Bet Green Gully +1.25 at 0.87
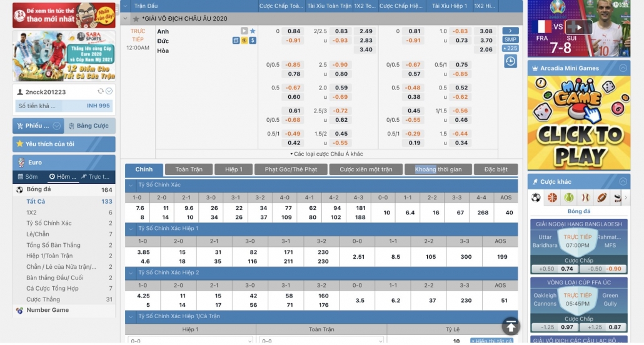Viewport: 644px width, 345px height. click(603, 327)
